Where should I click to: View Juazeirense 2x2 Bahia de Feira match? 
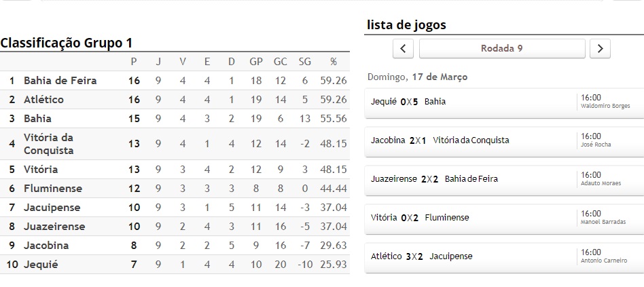[x=434, y=179]
